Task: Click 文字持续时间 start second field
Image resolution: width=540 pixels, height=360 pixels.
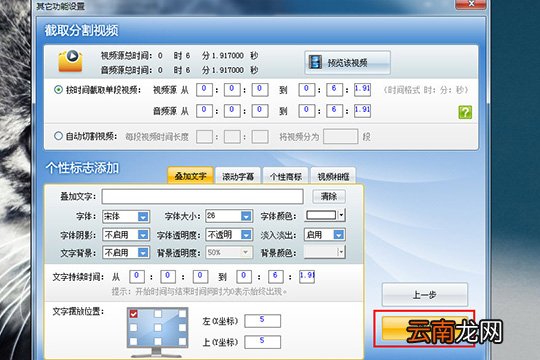Action: coord(200,277)
